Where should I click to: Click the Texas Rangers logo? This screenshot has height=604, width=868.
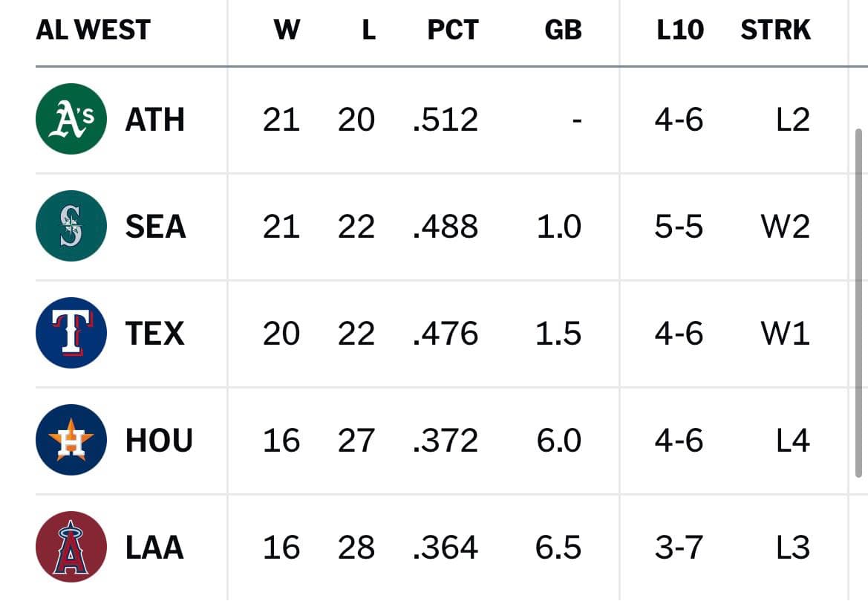(x=71, y=333)
